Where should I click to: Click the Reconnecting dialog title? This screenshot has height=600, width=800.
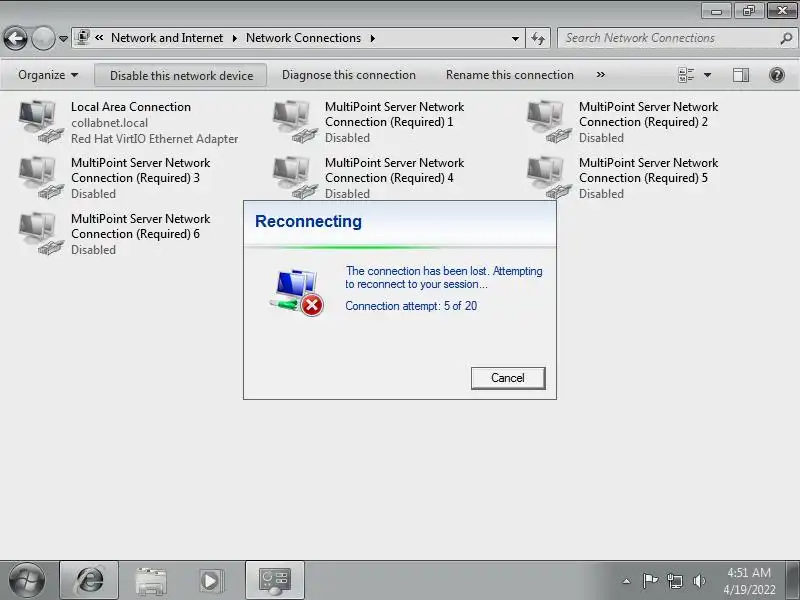coord(308,221)
